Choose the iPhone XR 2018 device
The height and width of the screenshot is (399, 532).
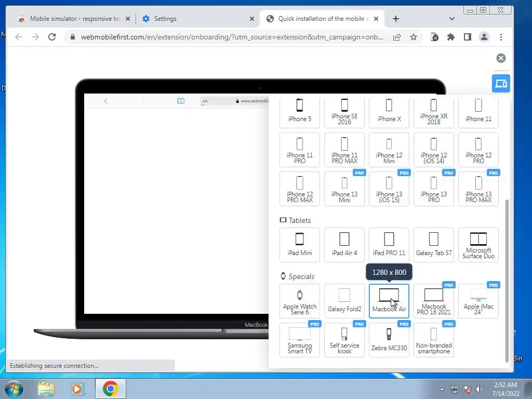[434, 112]
